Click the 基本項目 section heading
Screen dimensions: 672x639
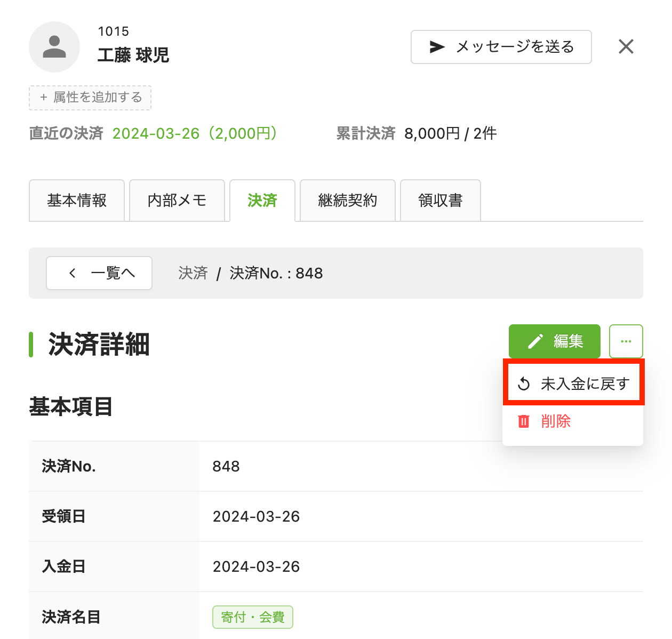(x=71, y=406)
